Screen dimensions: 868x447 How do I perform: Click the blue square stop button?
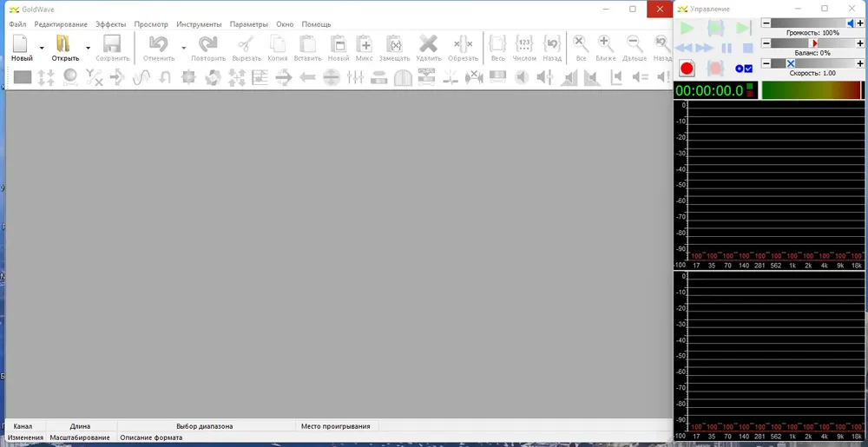tap(747, 48)
